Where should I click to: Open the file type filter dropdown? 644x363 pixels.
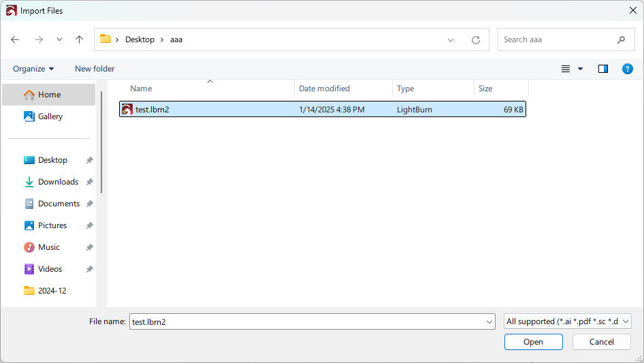[x=568, y=321]
